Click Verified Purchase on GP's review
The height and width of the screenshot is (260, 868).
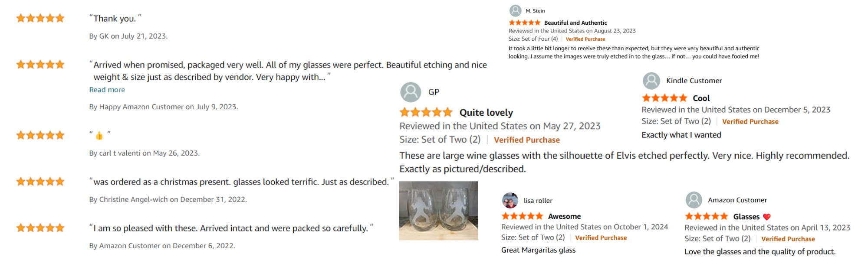[x=527, y=140]
